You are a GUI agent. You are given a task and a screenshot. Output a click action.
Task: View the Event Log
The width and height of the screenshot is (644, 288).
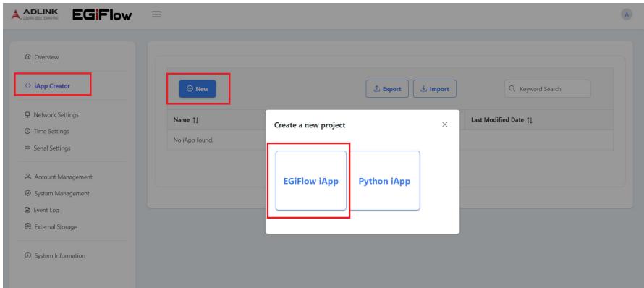click(x=42, y=210)
